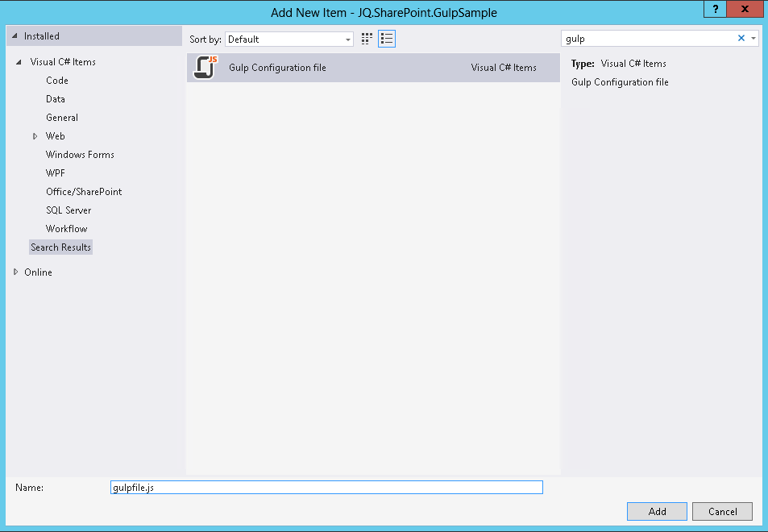Click the Type: Visual C# Items detail
This screenshot has width=768, height=532.
pos(619,64)
